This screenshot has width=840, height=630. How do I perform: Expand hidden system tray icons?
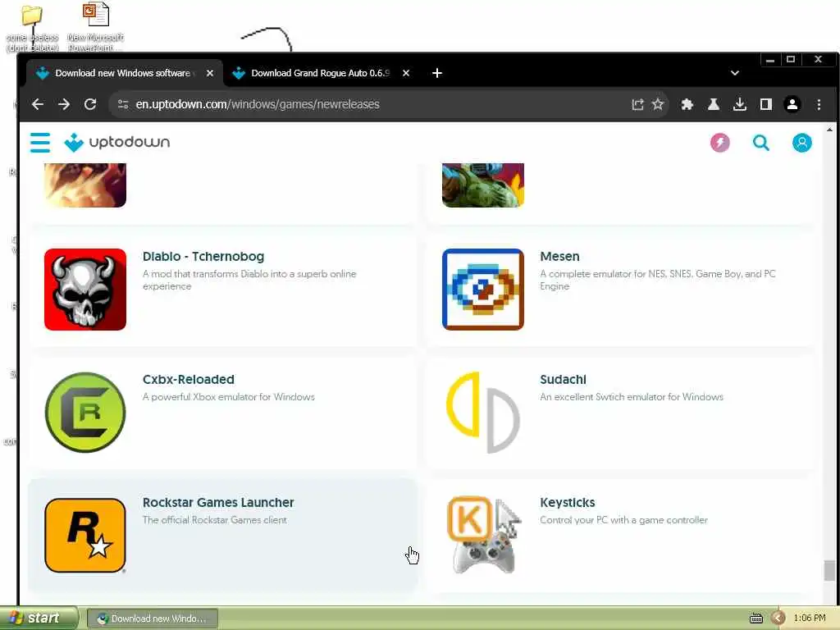tap(778, 619)
